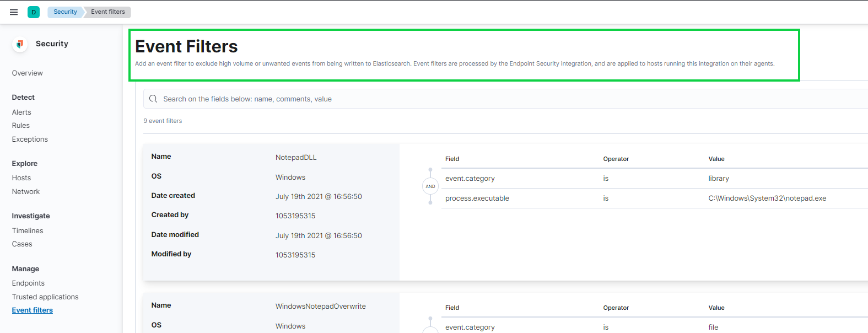Open Exceptions page
868x333 pixels.
click(30, 139)
